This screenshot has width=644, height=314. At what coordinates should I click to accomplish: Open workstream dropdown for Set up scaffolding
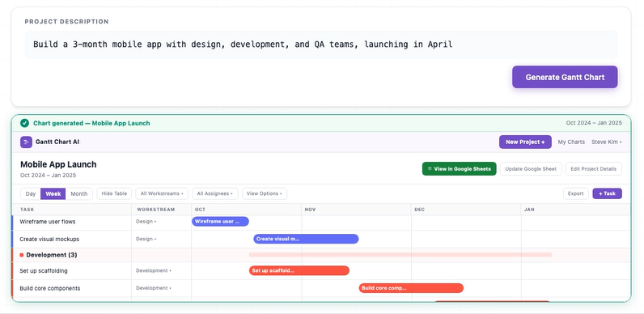tap(153, 271)
